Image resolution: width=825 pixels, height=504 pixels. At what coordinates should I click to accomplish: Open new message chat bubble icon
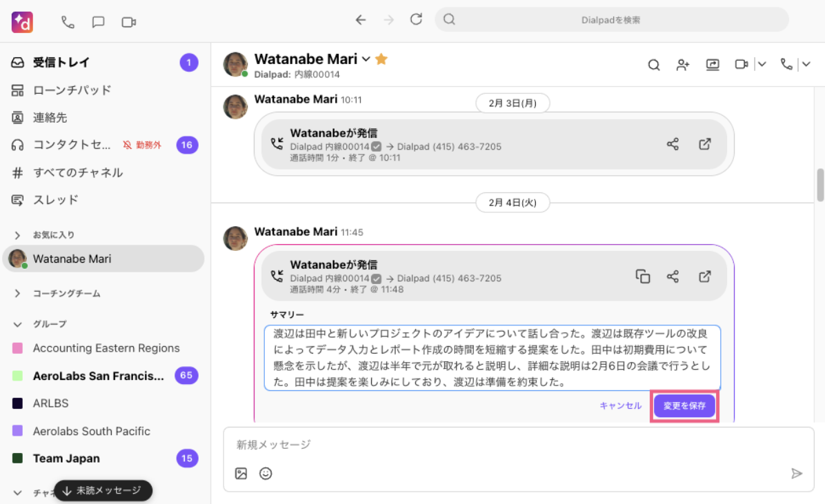(99, 22)
